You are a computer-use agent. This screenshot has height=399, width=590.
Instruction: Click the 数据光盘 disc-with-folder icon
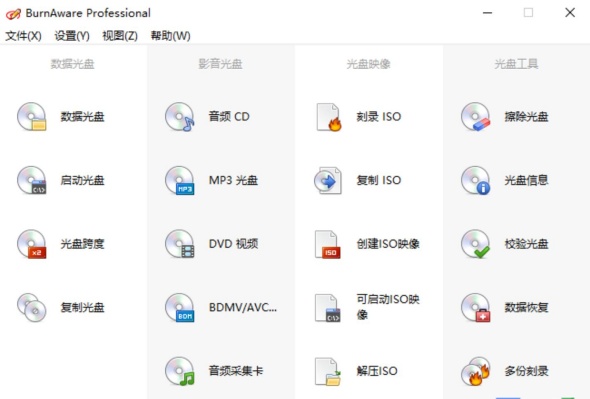[x=32, y=117]
